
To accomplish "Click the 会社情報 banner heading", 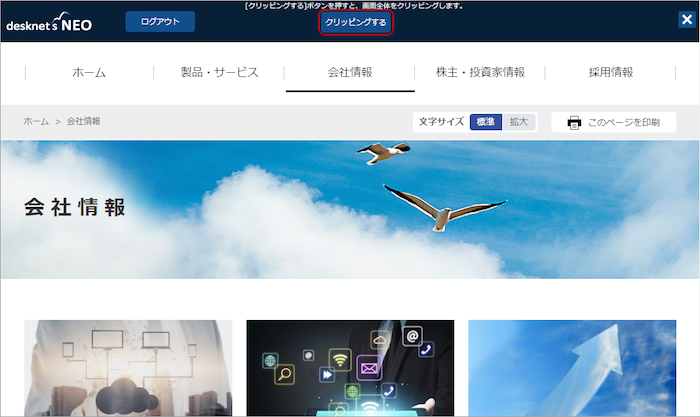I will tap(75, 208).
